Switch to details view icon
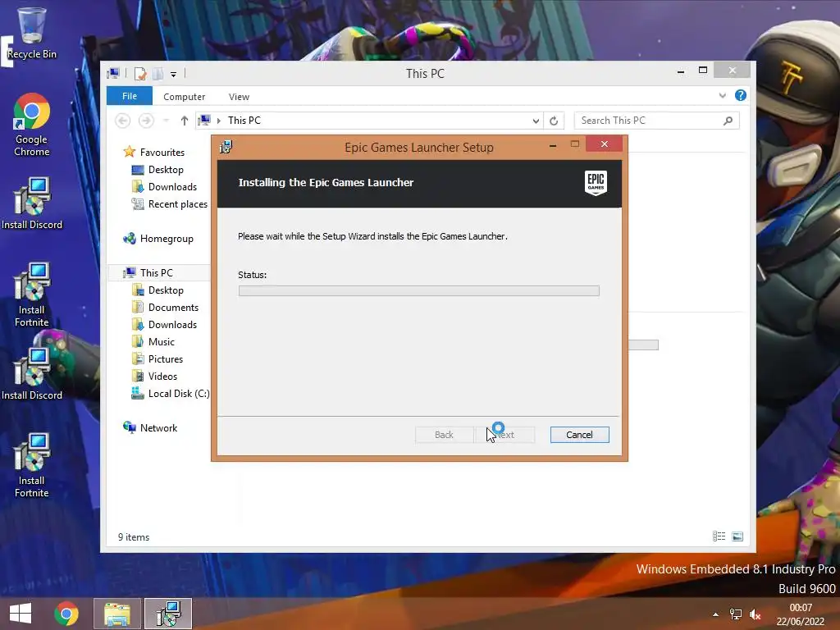The width and height of the screenshot is (840, 630). (719, 536)
